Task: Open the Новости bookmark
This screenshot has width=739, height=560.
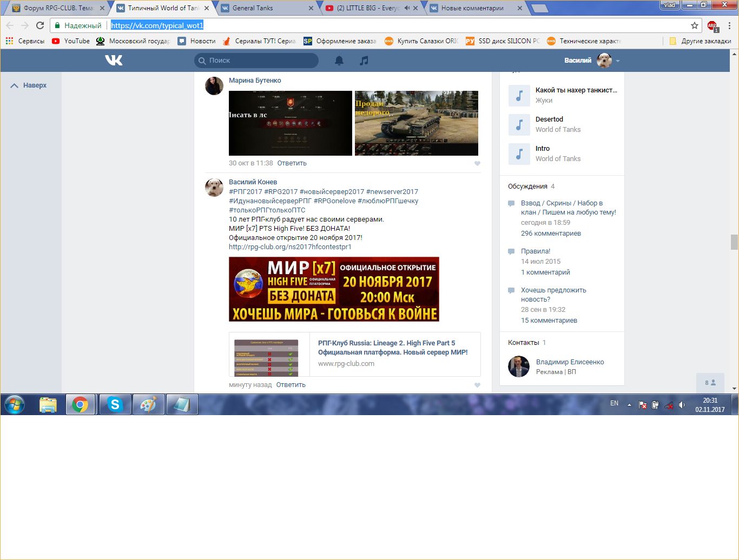Action: [197, 41]
